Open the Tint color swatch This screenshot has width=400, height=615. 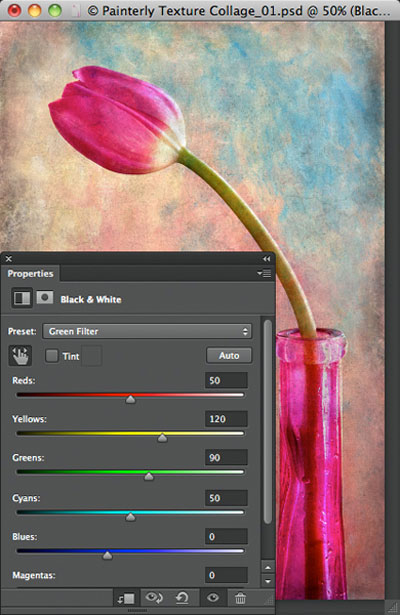tap(92, 355)
